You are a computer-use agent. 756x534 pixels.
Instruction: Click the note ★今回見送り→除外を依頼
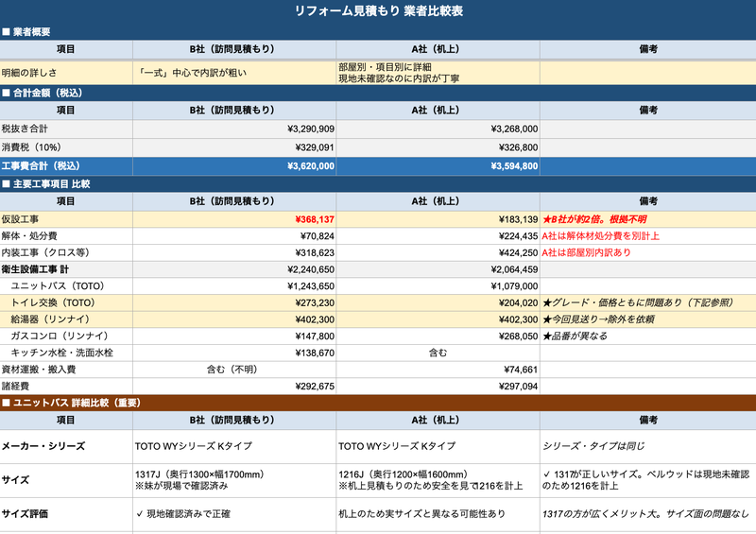(x=604, y=319)
